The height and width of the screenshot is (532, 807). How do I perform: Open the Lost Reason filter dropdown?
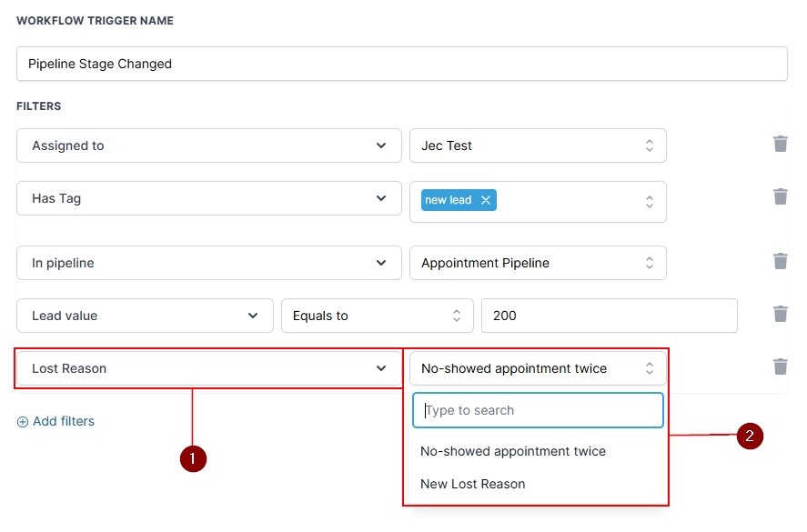pos(208,368)
